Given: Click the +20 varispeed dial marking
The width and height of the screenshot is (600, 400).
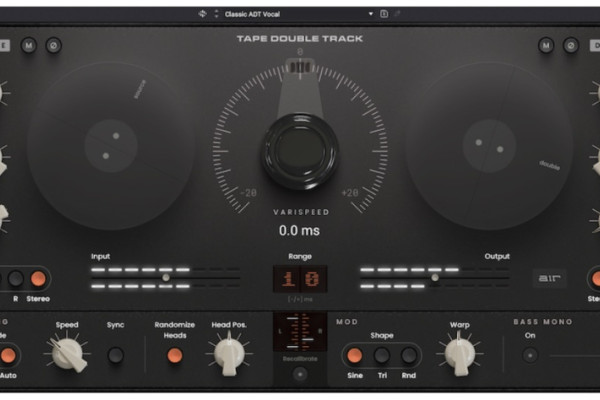Looking at the screenshot, I should click(350, 193).
